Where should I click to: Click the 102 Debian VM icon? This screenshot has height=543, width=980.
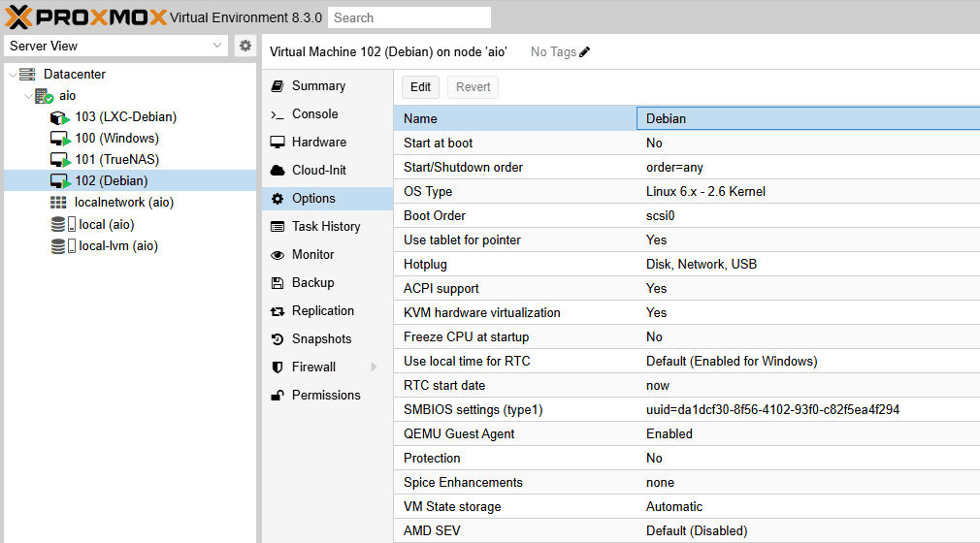[x=59, y=180]
